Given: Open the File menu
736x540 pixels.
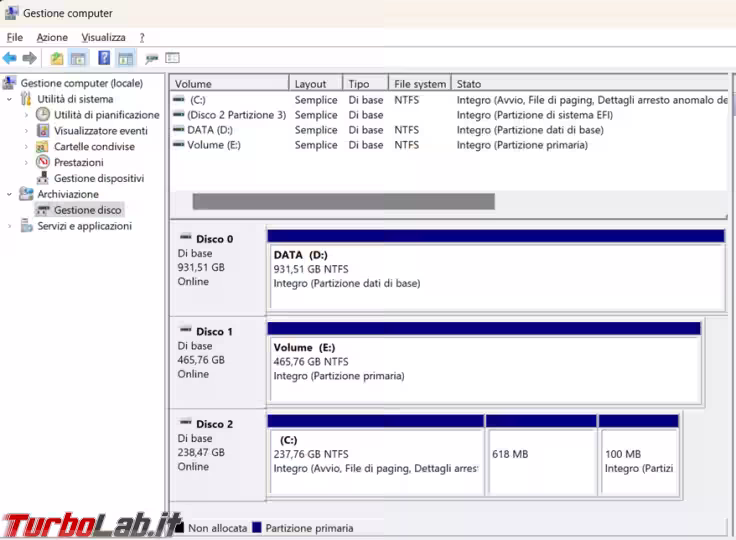Looking at the screenshot, I should pos(15,37).
